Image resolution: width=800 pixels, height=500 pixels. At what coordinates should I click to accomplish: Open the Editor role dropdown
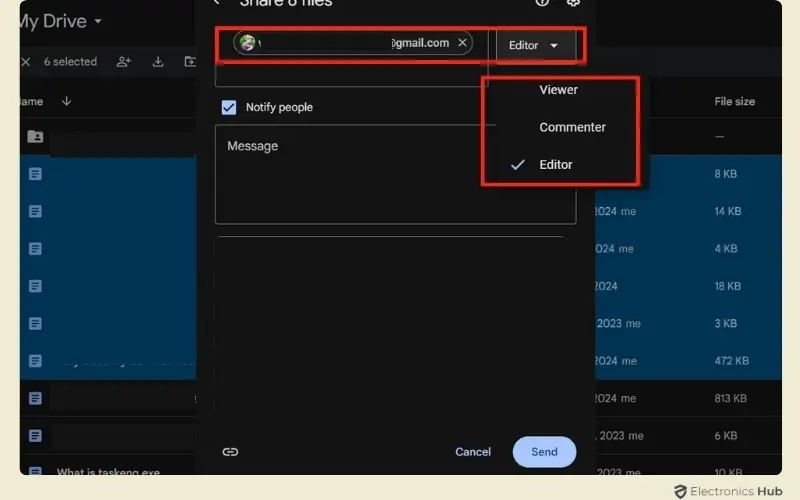(534, 45)
